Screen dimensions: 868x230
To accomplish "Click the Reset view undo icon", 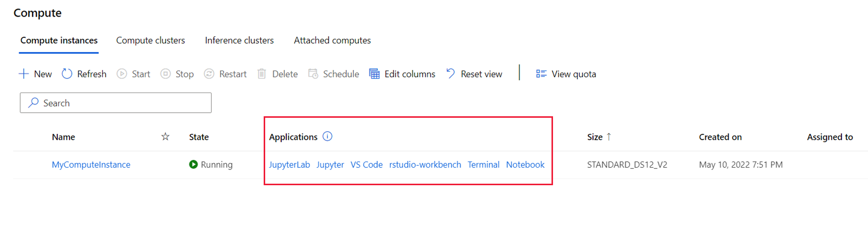I will point(451,74).
